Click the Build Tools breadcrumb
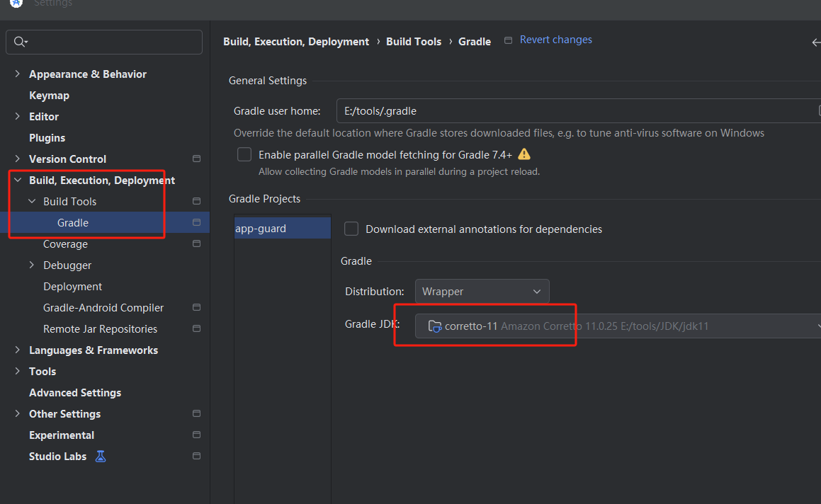The height and width of the screenshot is (504, 821). coord(414,41)
